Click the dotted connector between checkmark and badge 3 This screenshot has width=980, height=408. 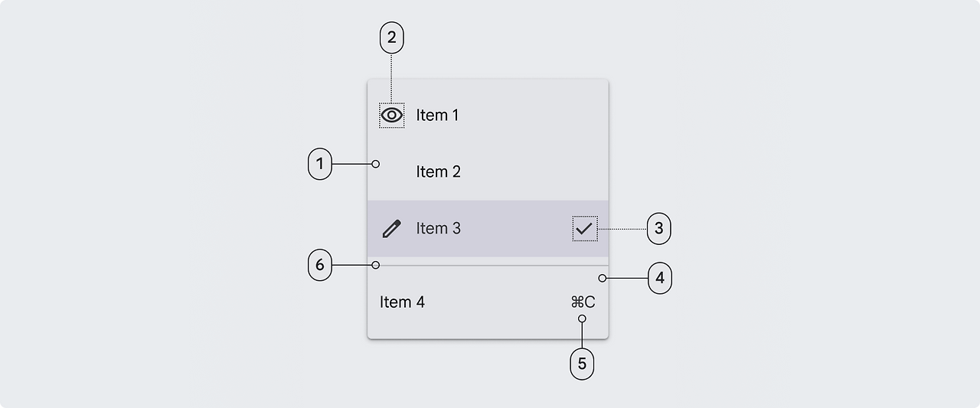tap(622, 228)
